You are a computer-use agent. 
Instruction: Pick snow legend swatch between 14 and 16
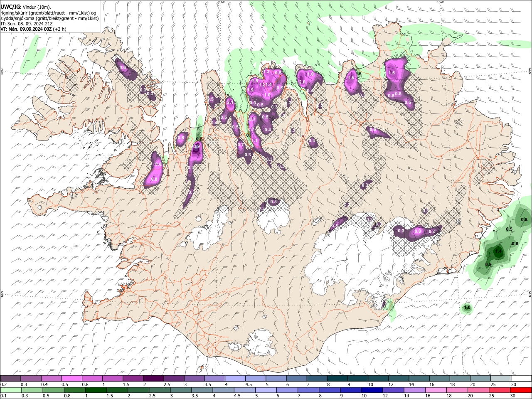point(419,378)
